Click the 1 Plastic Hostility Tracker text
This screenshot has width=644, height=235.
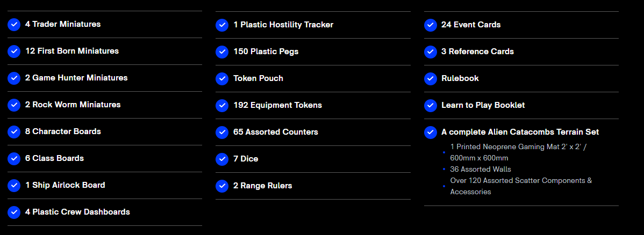click(283, 25)
